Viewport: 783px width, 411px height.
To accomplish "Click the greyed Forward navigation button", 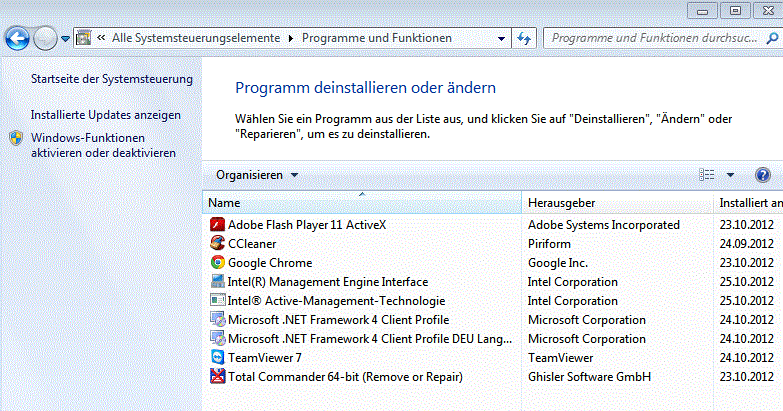I will pyautogui.click(x=45, y=38).
